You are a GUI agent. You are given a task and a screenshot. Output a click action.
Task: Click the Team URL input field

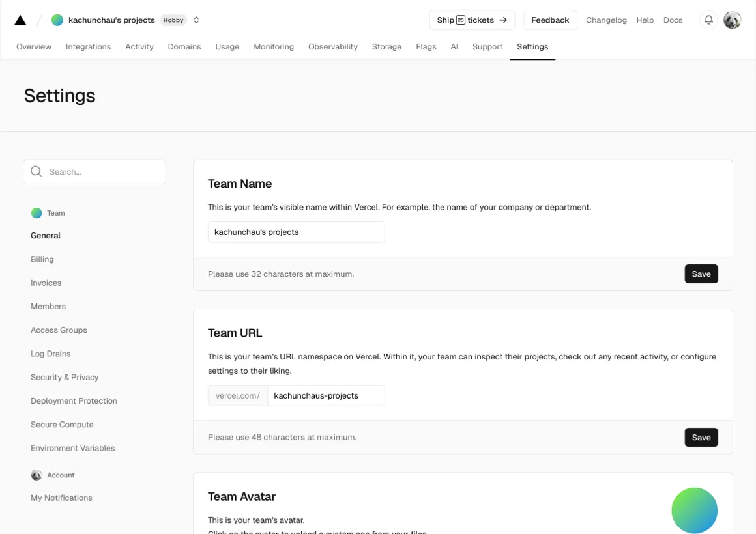point(326,396)
